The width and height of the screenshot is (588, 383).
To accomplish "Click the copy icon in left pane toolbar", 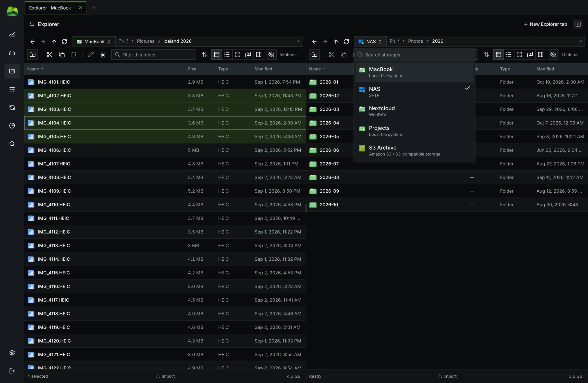I will (62, 55).
